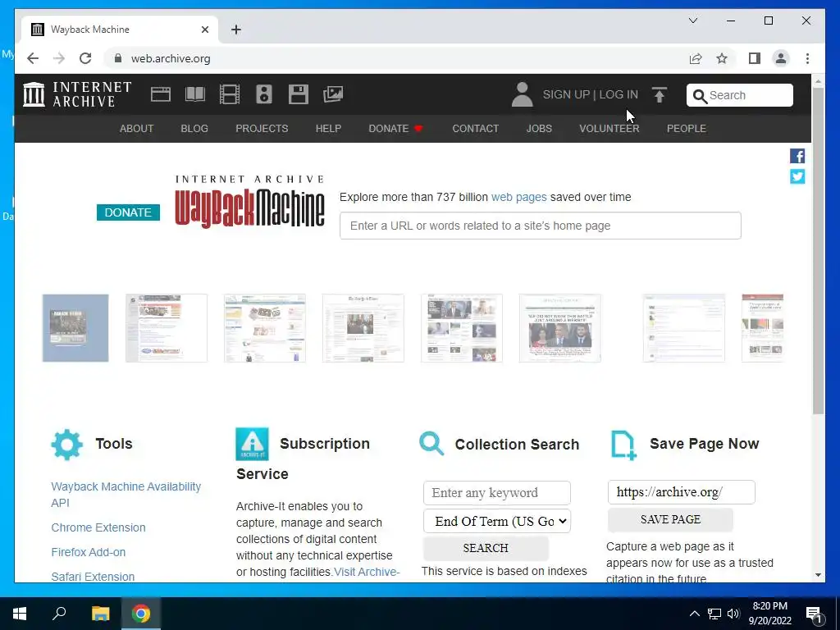840x630 pixels.
Task: Follow the 'web pages' link
Action: pyautogui.click(x=518, y=197)
